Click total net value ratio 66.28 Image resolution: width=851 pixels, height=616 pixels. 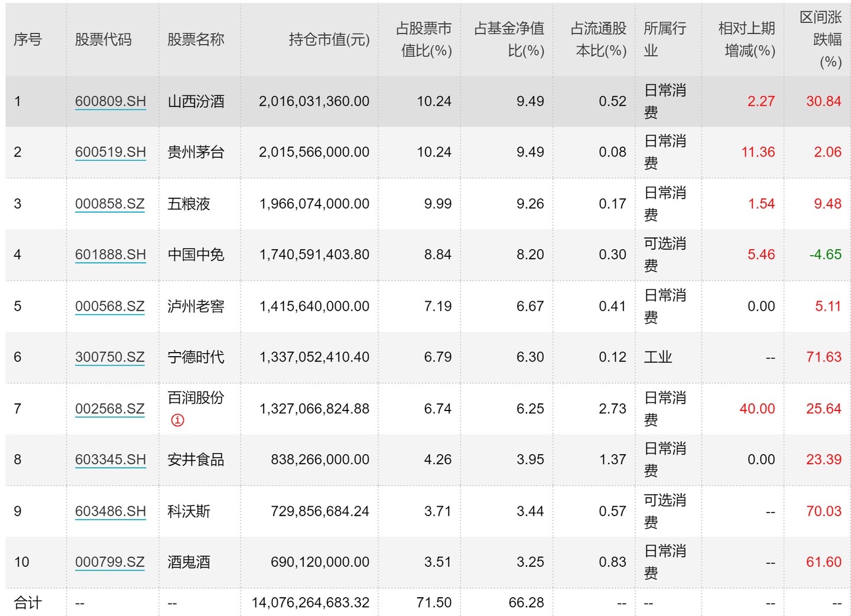pos(526,602)
